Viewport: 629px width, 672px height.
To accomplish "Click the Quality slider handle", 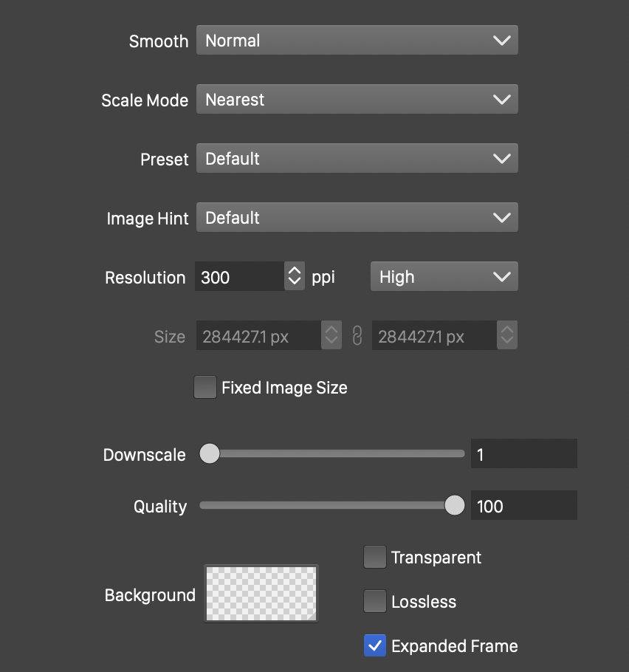I will pyautogui.click(x=455, y=506).
